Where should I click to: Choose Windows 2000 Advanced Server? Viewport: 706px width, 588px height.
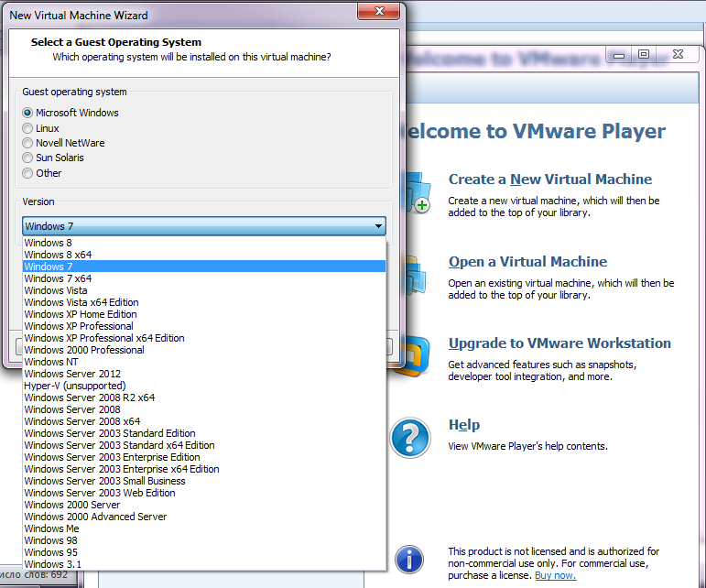(x=204, y=517)
